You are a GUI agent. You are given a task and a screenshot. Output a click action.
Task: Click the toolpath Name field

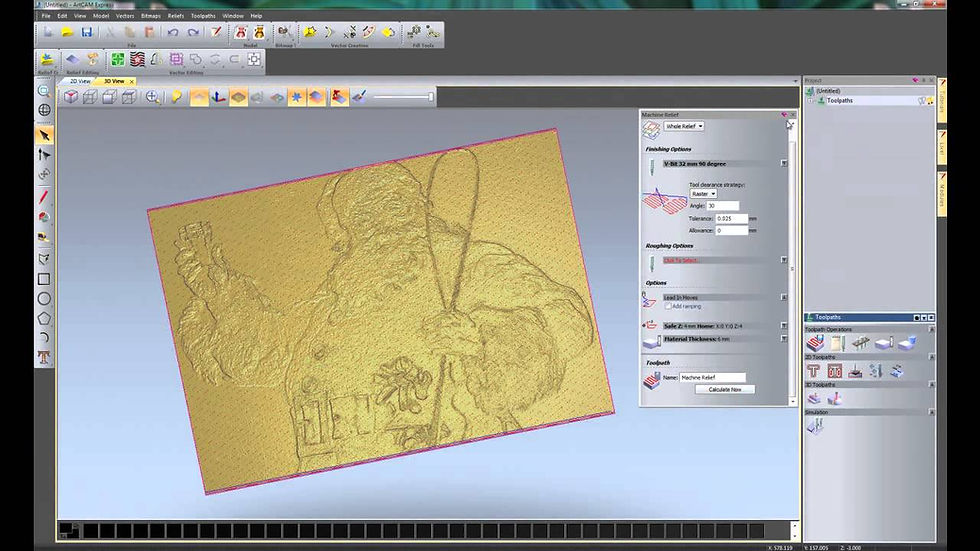(712, 377)
